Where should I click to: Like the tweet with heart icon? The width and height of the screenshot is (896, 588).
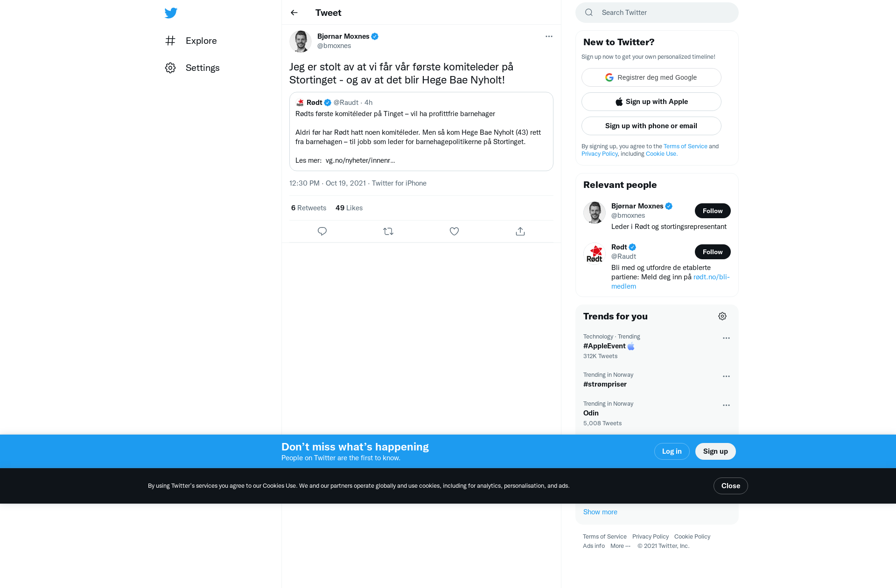(x=454, y=231)
